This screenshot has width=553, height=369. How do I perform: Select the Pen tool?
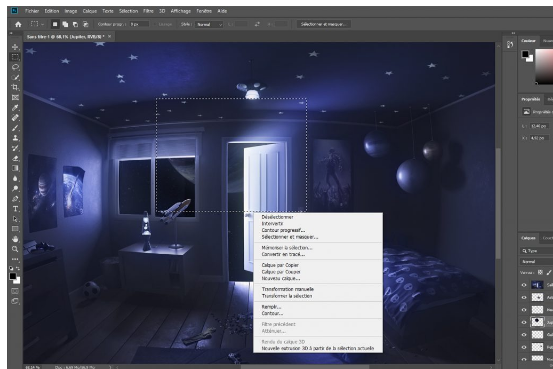[x=15, y=199]
